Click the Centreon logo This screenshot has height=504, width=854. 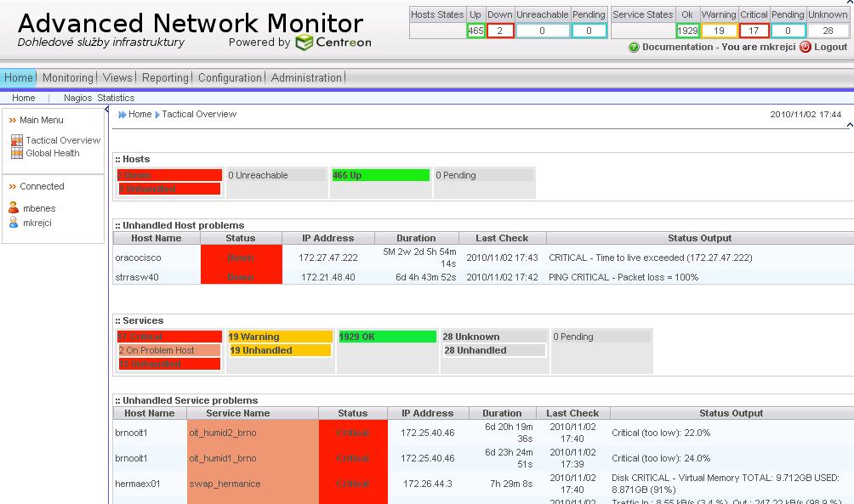click(333, 42)
